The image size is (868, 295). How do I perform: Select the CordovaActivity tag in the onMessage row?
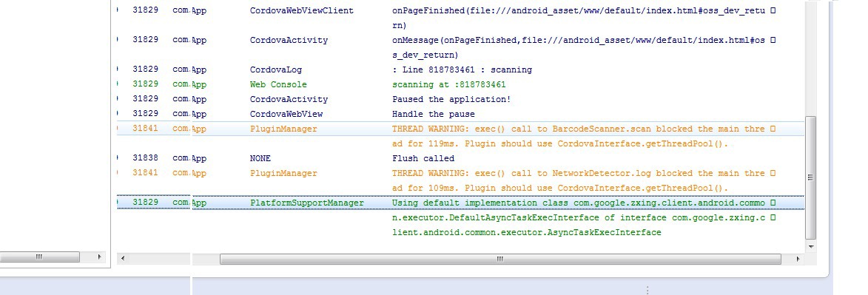point(289,40)
